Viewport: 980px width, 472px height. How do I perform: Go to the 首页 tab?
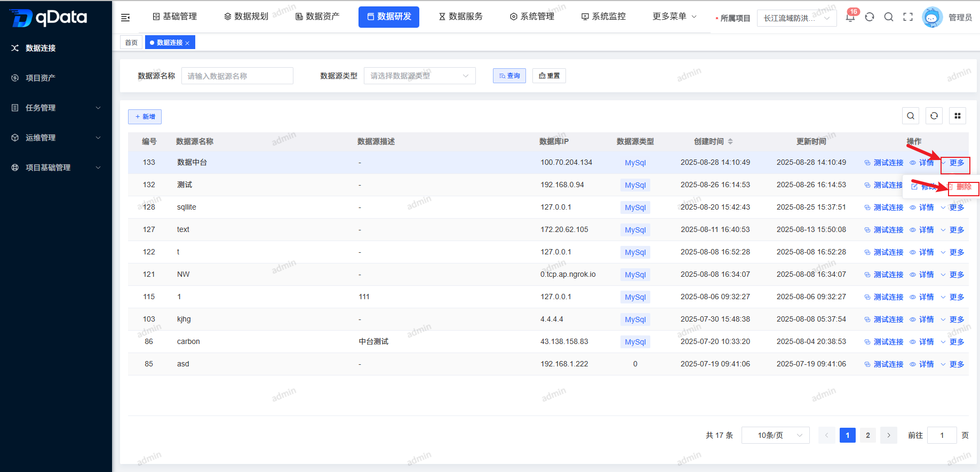(x=131, y=43)
